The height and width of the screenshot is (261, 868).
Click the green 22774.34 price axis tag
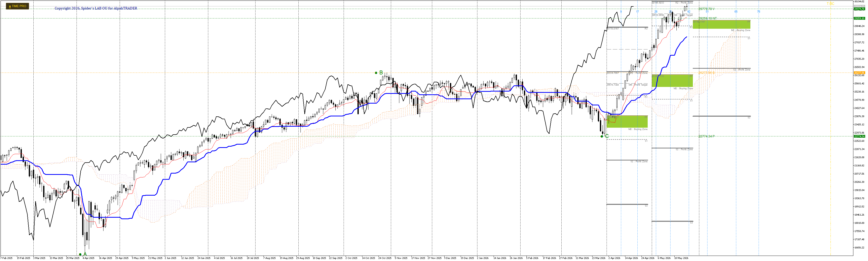click(859, 136)
